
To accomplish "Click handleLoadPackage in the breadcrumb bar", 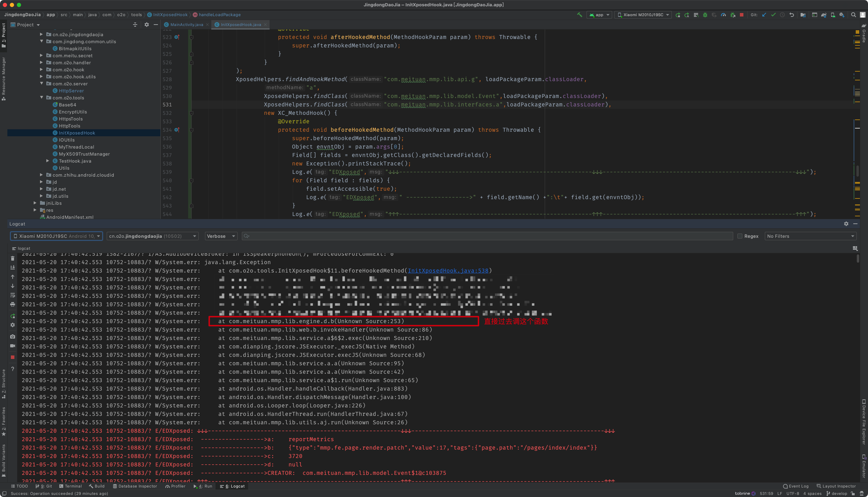I will pyautogui.click(x=220, y=15).
